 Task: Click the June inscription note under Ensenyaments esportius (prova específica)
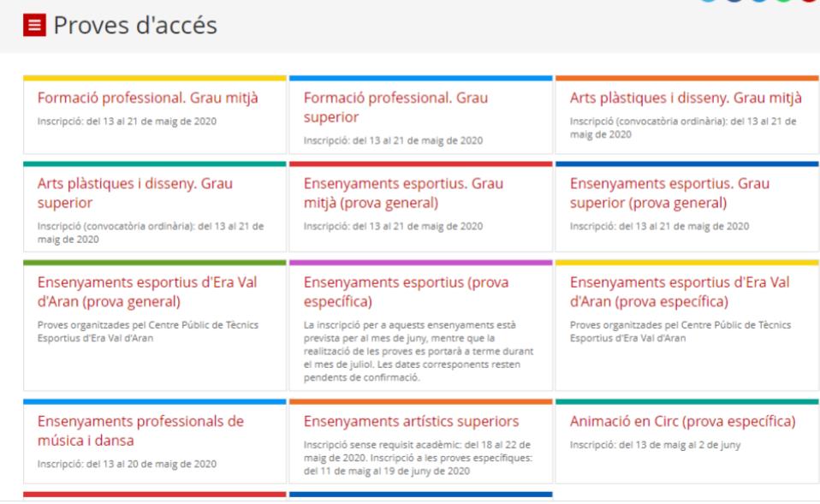coord(417,351)
